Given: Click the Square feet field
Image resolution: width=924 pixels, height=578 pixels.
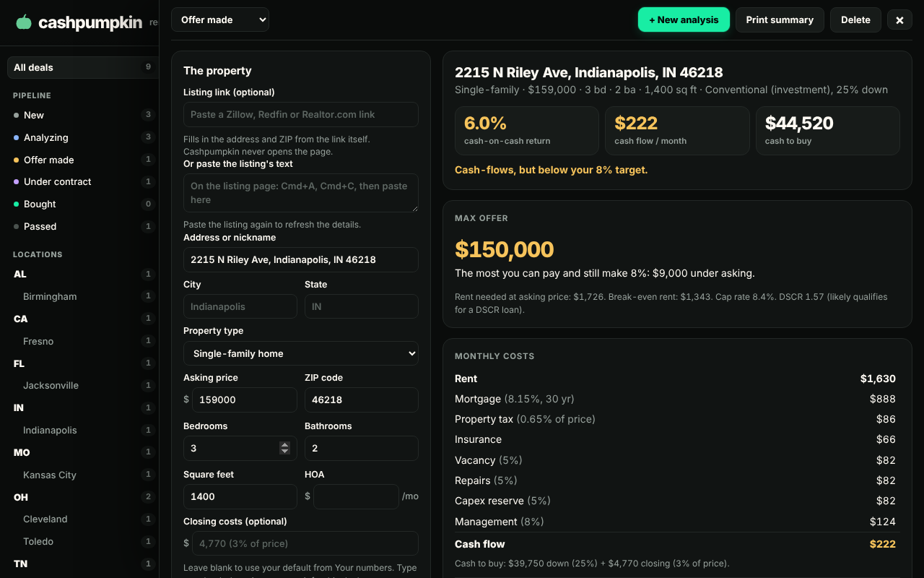Looking at the screenshot, I should 240,496.
